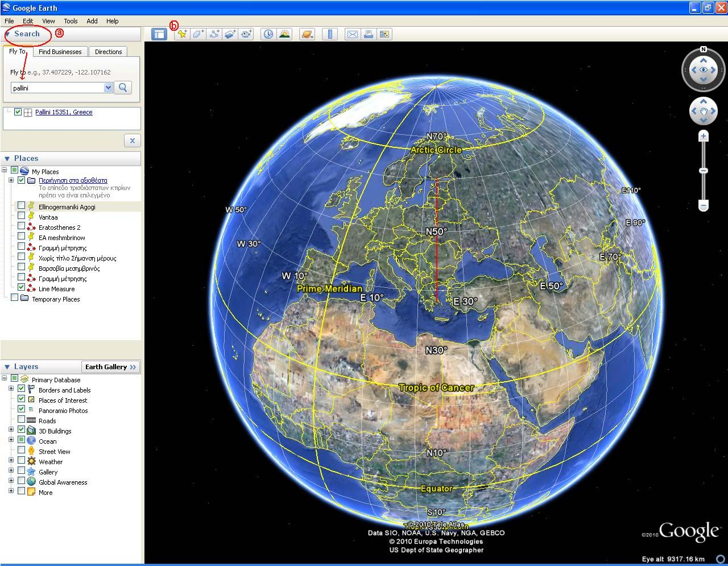Expand the 3D Buildings layer node
This screenshot has width=728, height=566.
[x=11, y=430]
